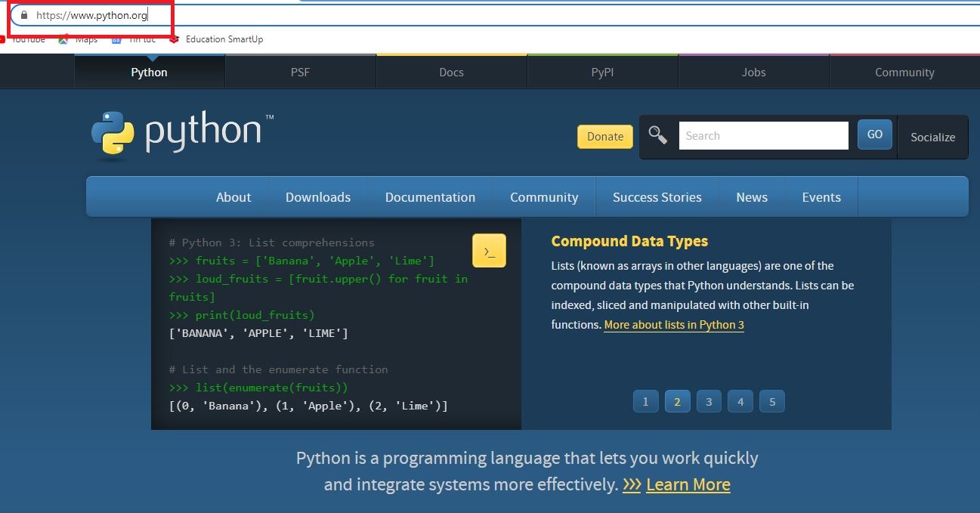Screen dimensions: 980x513
Task: Click inside the site Search field
Action: pos(763,136)
